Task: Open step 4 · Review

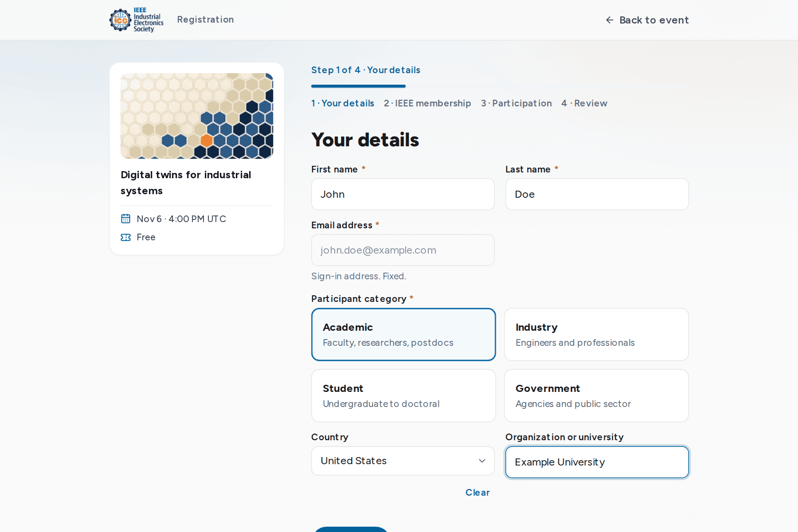Action: click(x=584, y=103)
